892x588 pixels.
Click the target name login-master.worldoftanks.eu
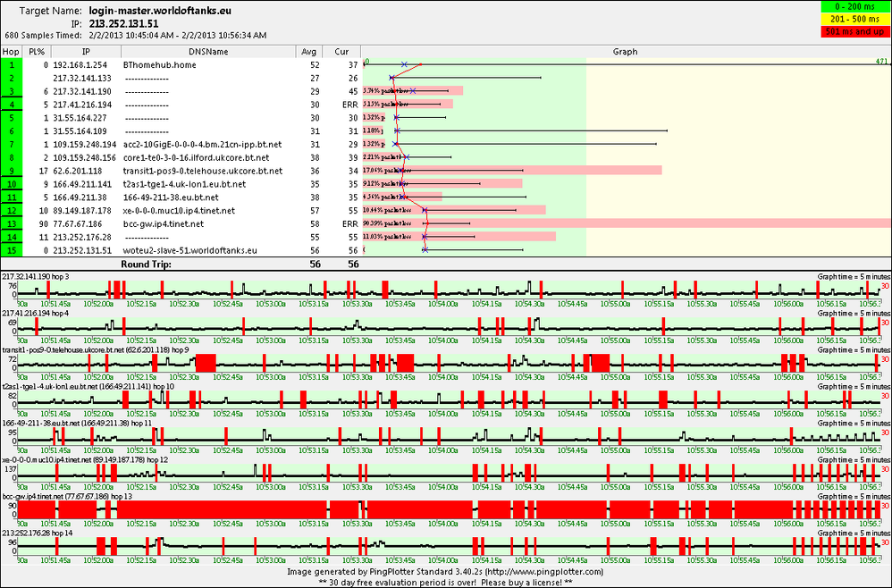pos(160,11)
